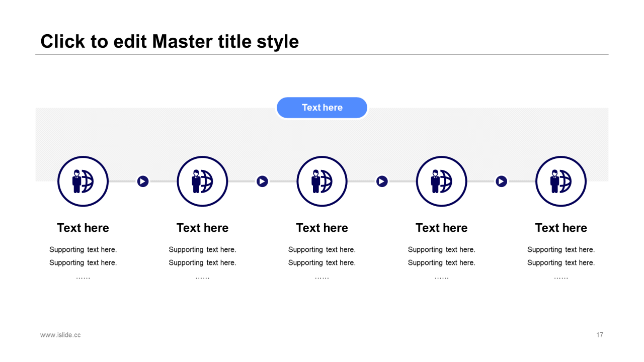Click first 'Supporting text here.' line in fourth column
Viewport: 644px width, 362px height.
pos(441,250)
